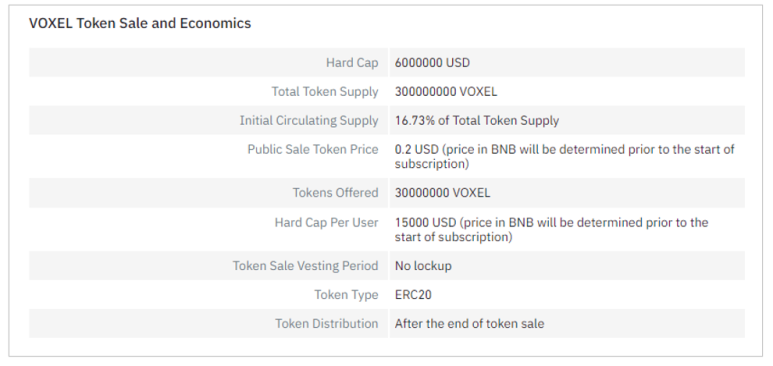Click the VOXEL Token Sale and Economics heading
Image resolution: width=773 pixels, height=366 pixels.
click(140, 23)
